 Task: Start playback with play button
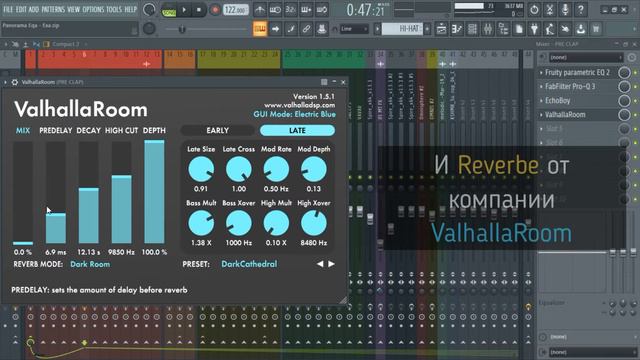click(184, 10)
